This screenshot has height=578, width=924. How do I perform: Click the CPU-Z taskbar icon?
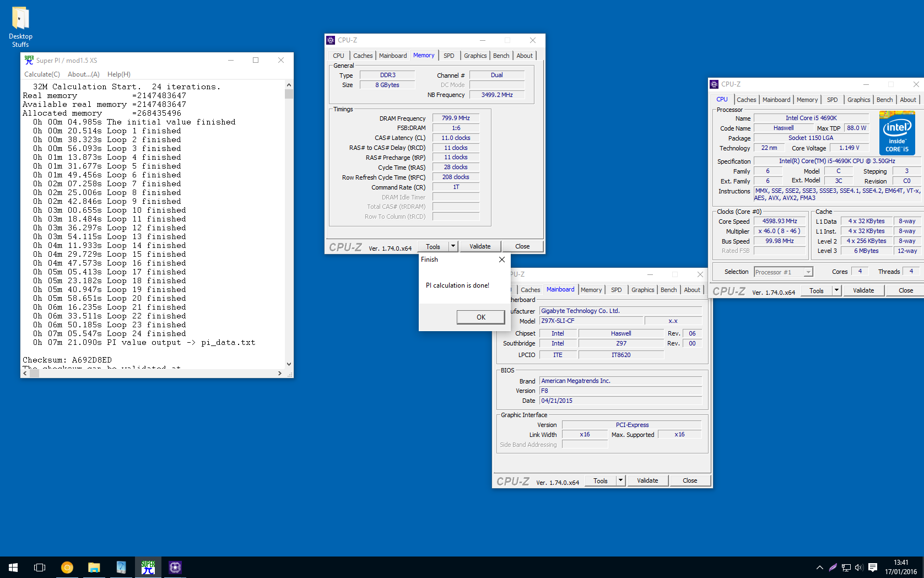tap(175, 567)
